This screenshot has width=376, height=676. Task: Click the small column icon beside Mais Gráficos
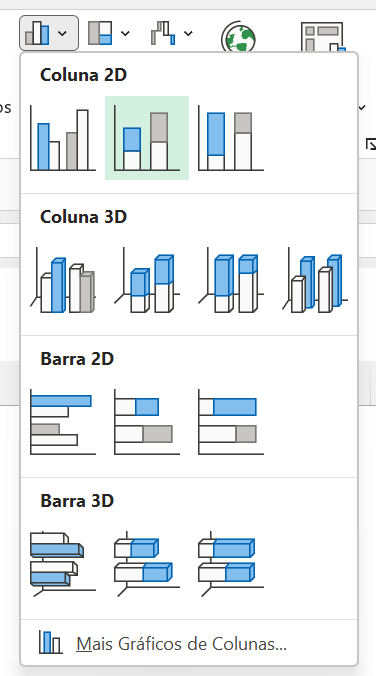click(x=50, y=642)
